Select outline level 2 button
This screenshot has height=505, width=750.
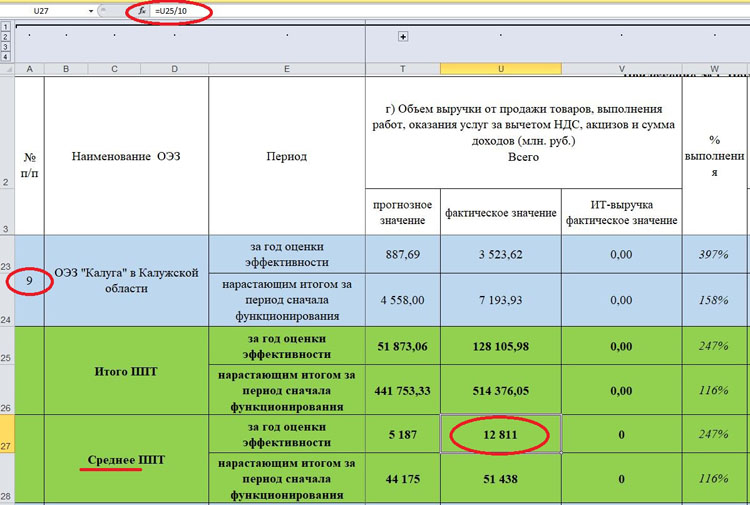(x=6, y=36)
